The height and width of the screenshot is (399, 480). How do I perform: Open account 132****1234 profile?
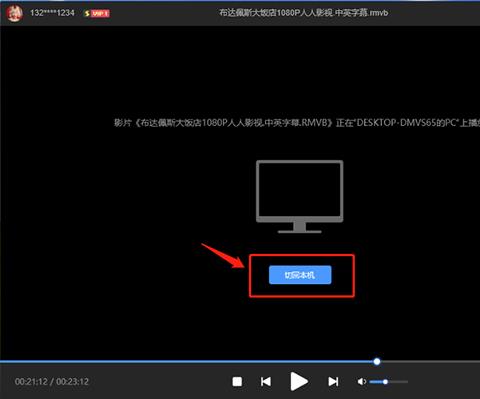[x=52, y=13]
